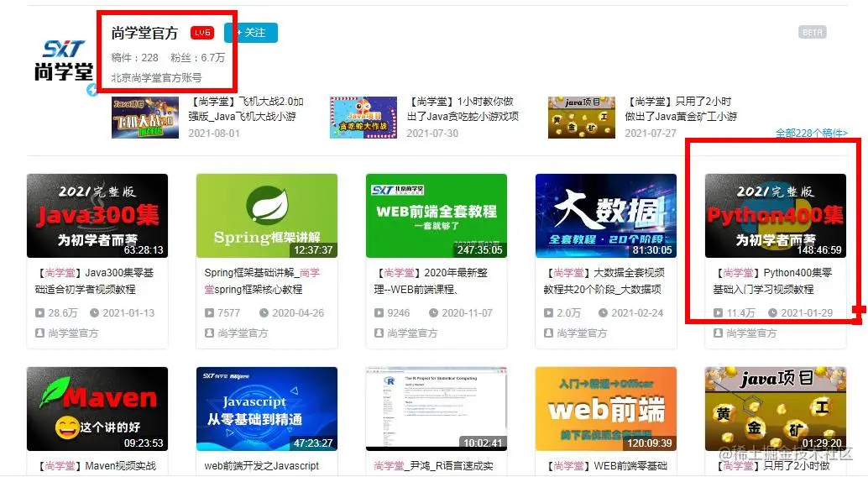Click the clock icon beside 2021-01-13
Screen dimensions: 868x477
pyautogui.click(x=95, y=313)
